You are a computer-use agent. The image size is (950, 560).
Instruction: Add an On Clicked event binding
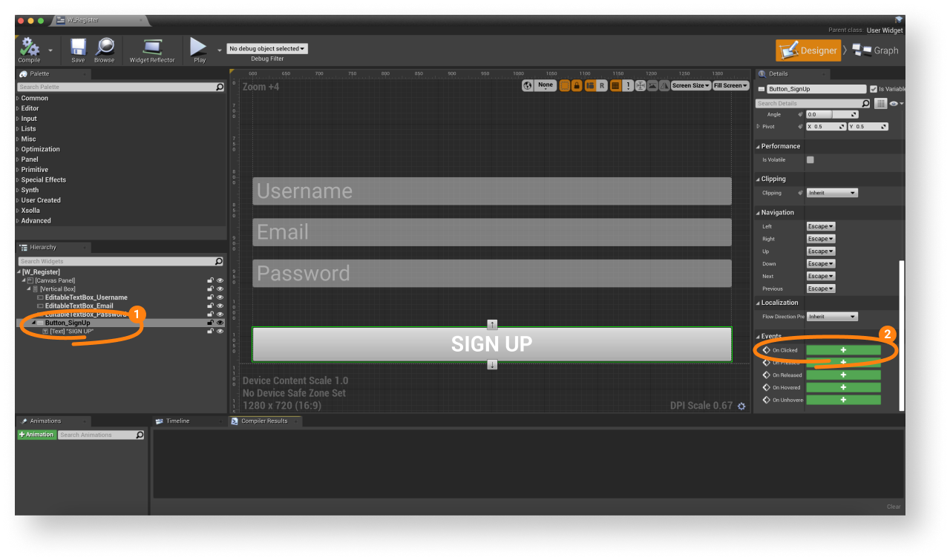coord(843,350)
